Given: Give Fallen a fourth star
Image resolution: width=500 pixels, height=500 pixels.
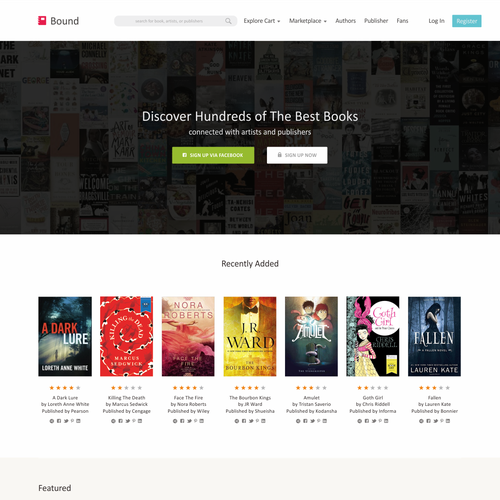Looking at the screenshot, I should [441, 388].
